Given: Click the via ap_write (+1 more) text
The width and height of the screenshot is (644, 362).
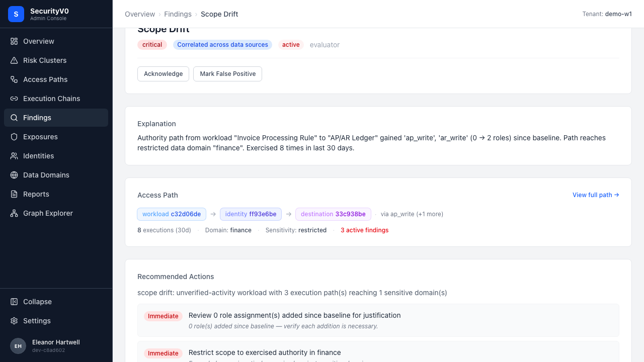Looking at the screenshot, I should coord(412,214).
